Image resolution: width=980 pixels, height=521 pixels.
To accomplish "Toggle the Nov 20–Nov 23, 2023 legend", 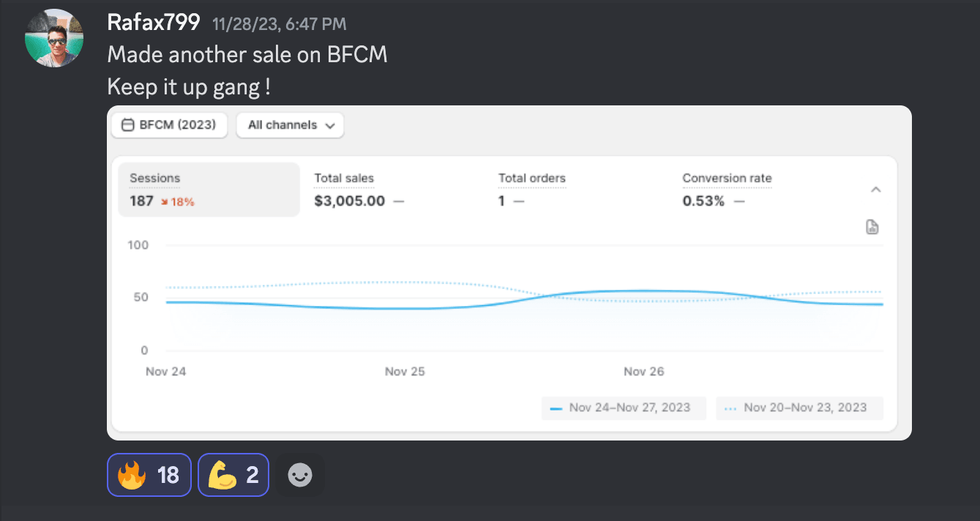I will click(799, 408).
